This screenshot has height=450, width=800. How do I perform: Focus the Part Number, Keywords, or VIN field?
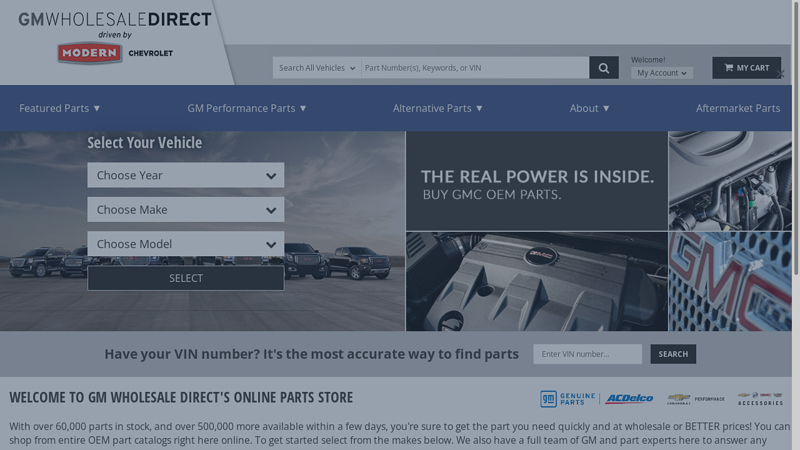[x=475, y=68]
